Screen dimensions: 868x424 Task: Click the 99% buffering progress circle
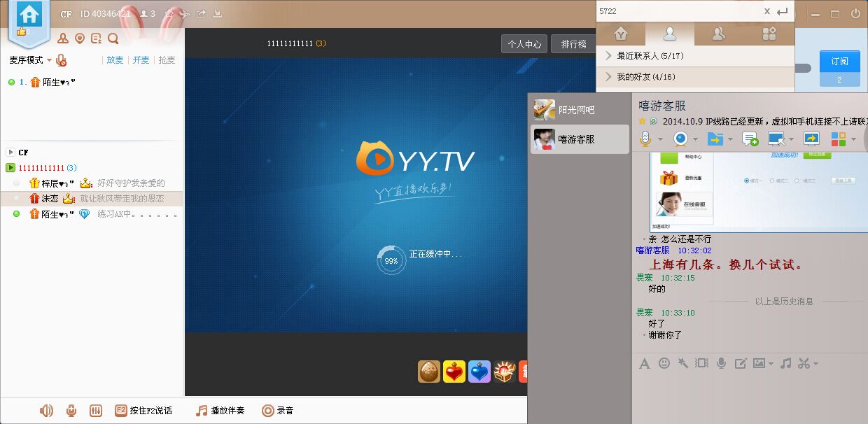(x=391, y=260)
